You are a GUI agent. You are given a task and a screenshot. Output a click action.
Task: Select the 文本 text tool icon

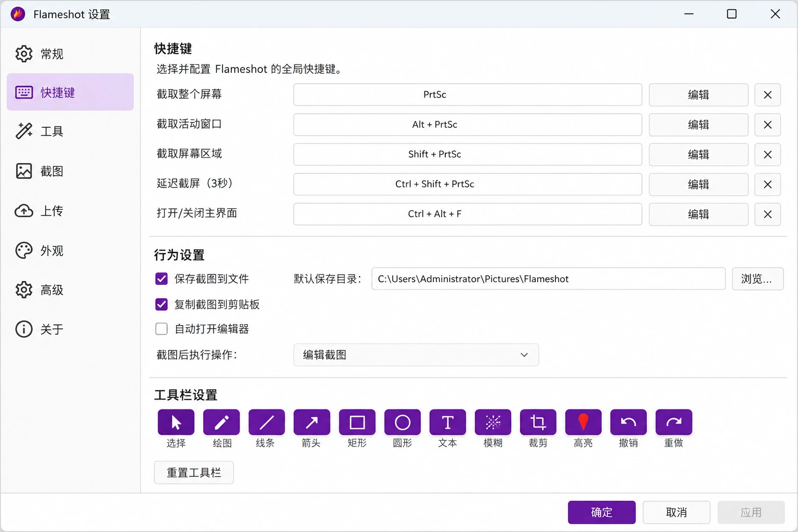[x=448, y=422]
